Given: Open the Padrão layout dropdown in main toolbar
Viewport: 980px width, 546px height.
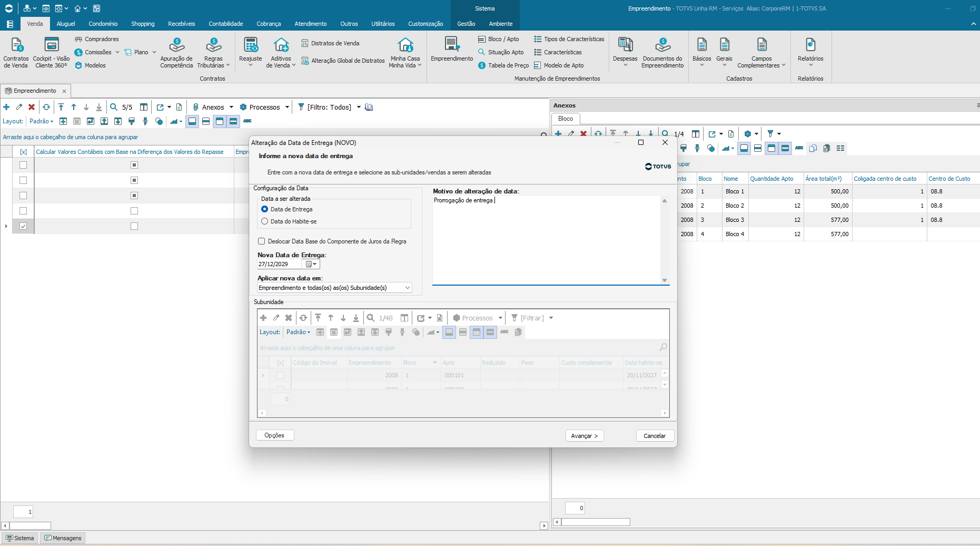Looking at the screenshot, I should click(42, 121).
